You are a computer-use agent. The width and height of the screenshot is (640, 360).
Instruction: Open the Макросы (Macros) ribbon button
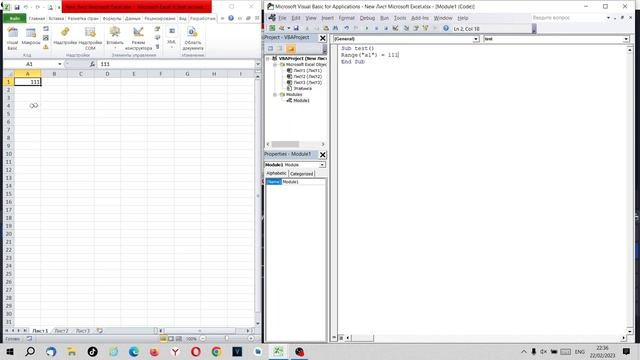pos(31,37)
